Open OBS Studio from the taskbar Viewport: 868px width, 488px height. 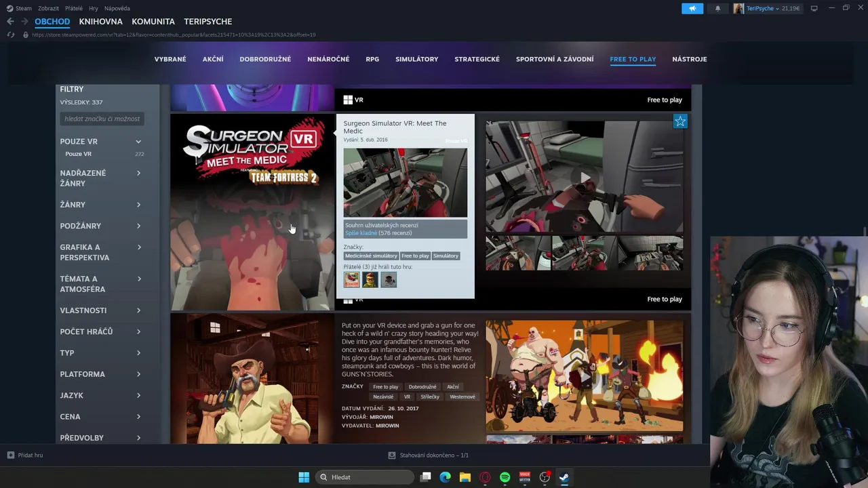point(545,477)
